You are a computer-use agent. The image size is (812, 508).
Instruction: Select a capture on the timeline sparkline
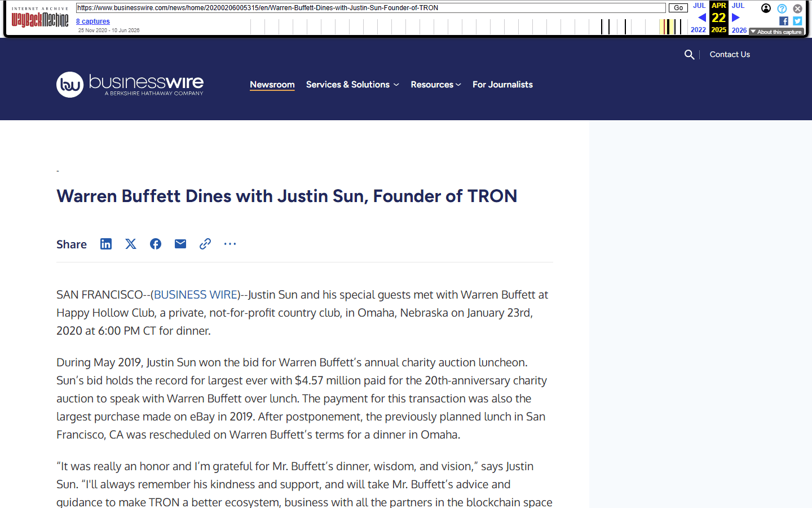(x=468, y=27)
